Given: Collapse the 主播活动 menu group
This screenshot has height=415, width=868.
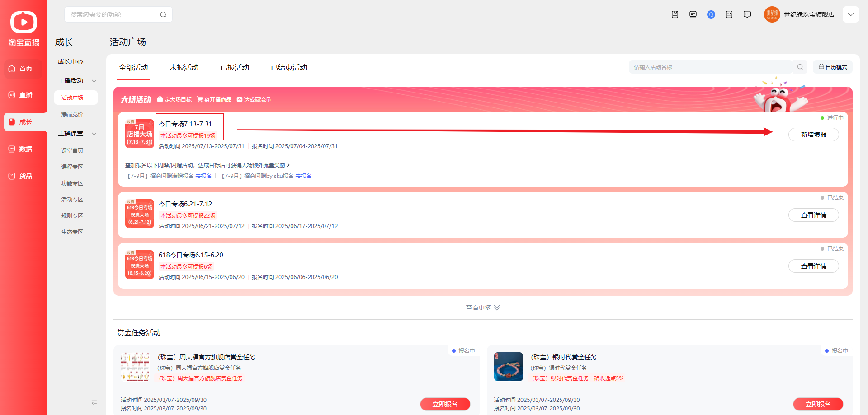Looking at the screenshot, I should tap(94, 81).
